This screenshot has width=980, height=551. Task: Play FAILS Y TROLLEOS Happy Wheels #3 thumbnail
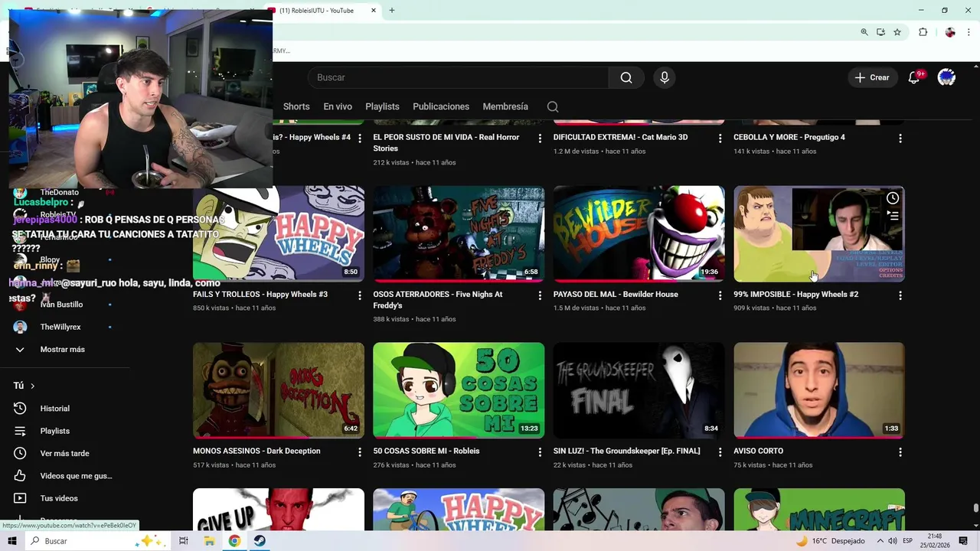(x=279, y=234)
